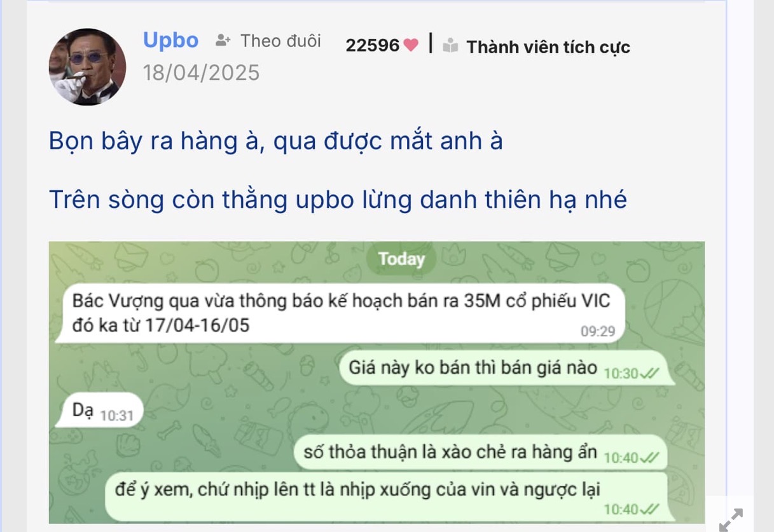This screenshot has height=532, width=774.
Task: Click the Today date pill in the chat
Action: click(401, 259)
